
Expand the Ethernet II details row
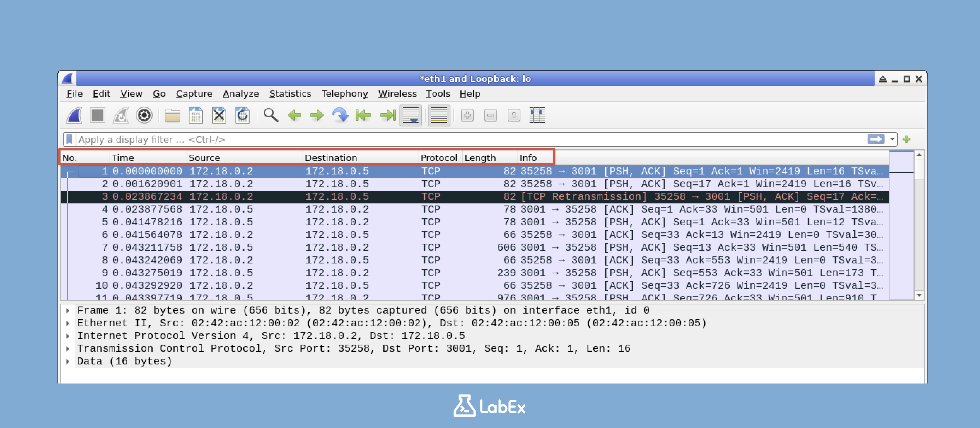pyautogui.click(x=69, y=323)
